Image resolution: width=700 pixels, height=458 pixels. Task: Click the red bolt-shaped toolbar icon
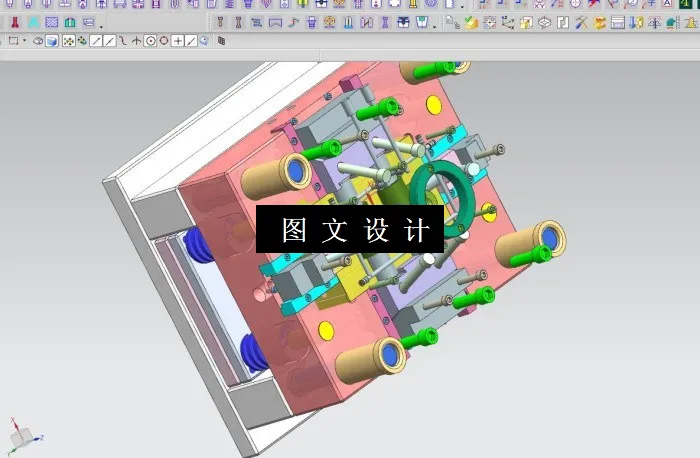point(15,22)
